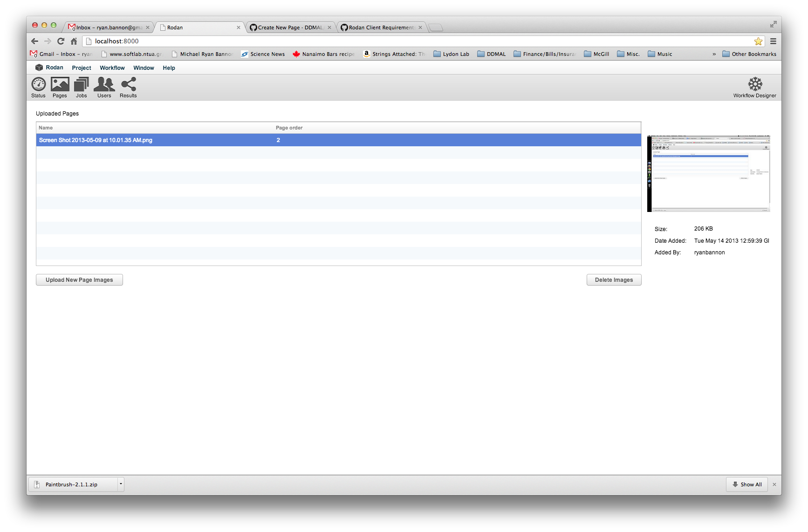
Task: Expand the Lydon Lab bookmarks folder
Action: click(x=451, y=54)
